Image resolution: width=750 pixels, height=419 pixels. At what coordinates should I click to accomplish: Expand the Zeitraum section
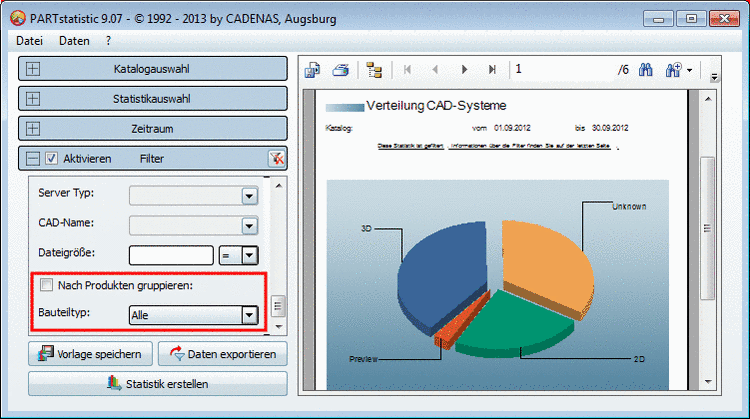33,129
